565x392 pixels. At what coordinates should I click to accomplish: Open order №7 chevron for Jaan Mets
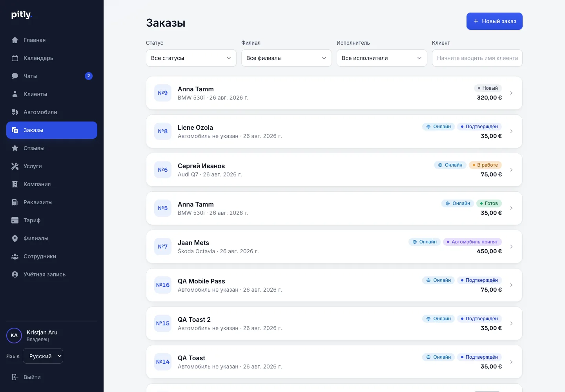click(511, 247)
